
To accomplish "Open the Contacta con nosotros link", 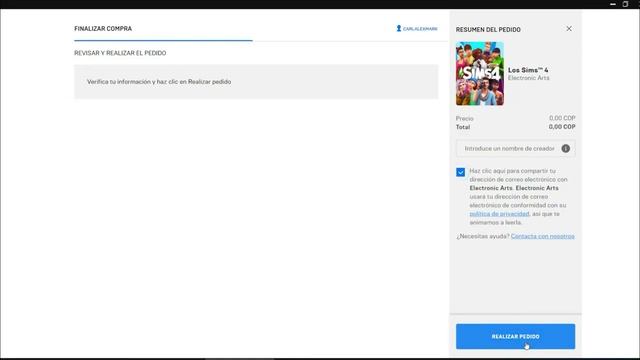I will 542,236.
